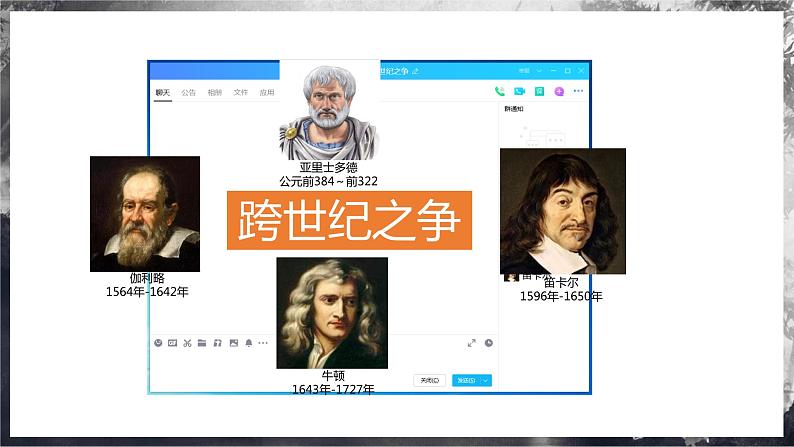Click Galileo's portrait image
Image resolution: width=794 pixels, height=447 pixels.
coord(145,214)
